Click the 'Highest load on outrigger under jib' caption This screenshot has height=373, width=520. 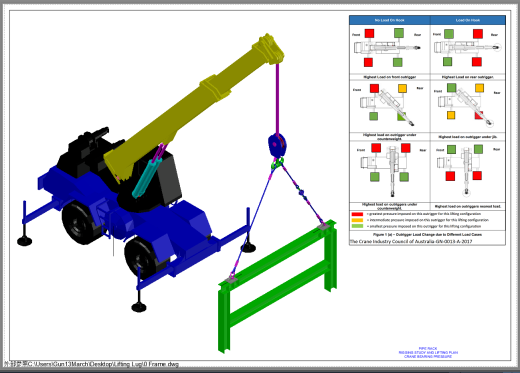(x=468, y=137)
